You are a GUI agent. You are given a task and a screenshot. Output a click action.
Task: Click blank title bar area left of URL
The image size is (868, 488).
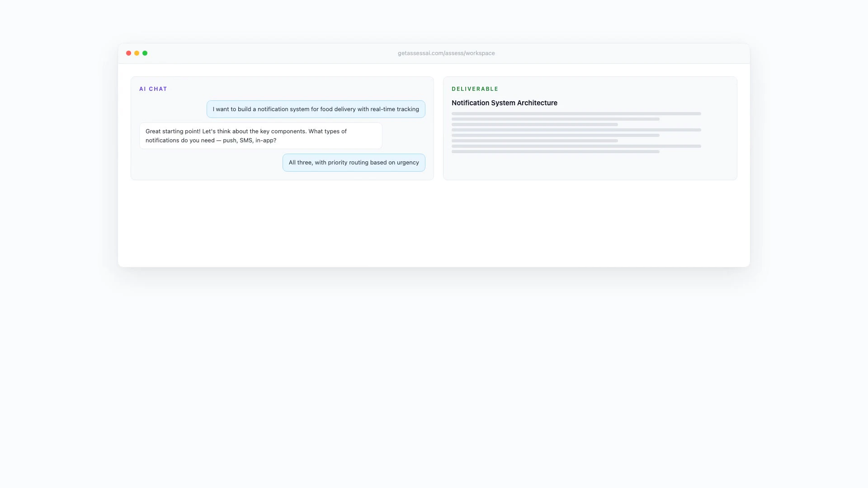click(x=271, y=53)
